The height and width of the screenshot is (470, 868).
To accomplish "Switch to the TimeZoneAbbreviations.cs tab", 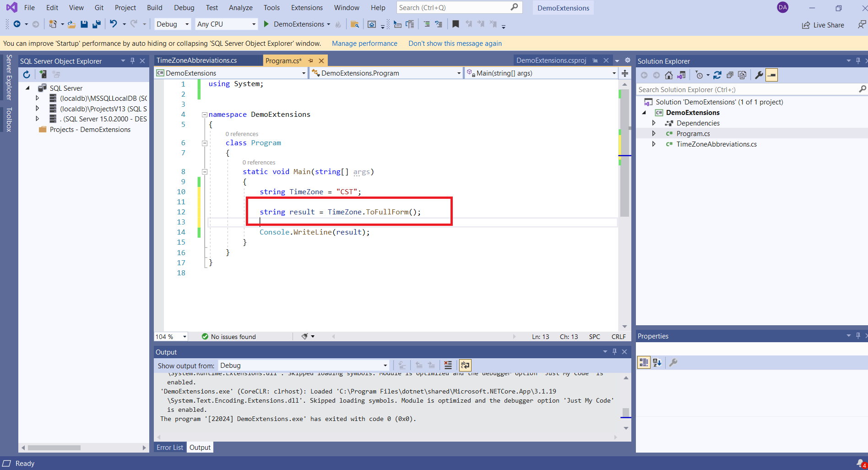I will coord(196,60).
